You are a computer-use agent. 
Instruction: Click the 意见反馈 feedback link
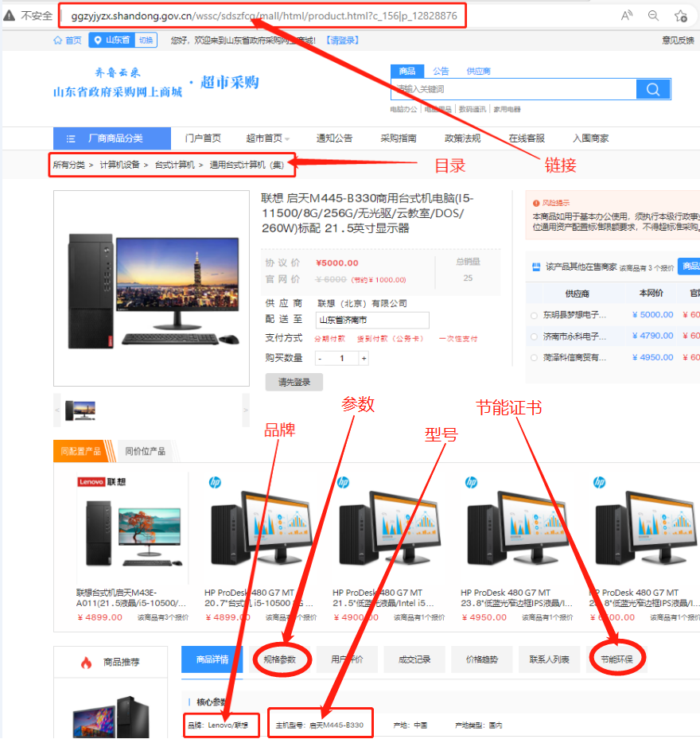(x=678, y=41)
